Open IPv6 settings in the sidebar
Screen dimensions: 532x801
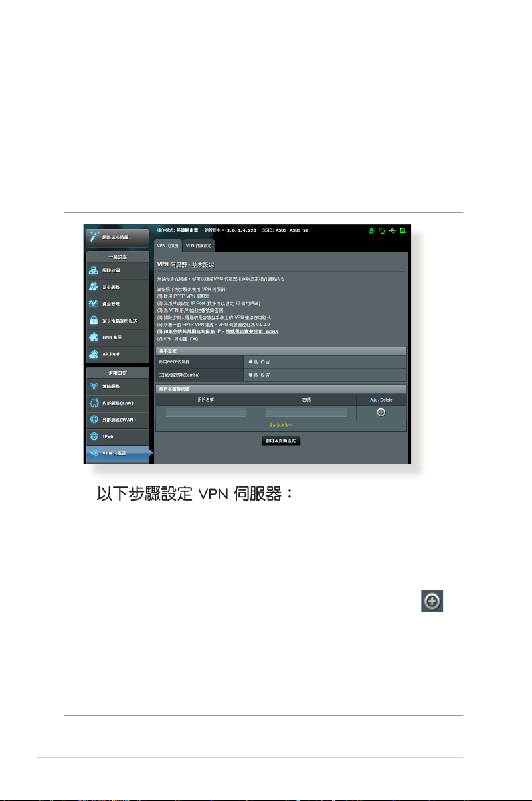click(118, 437)
